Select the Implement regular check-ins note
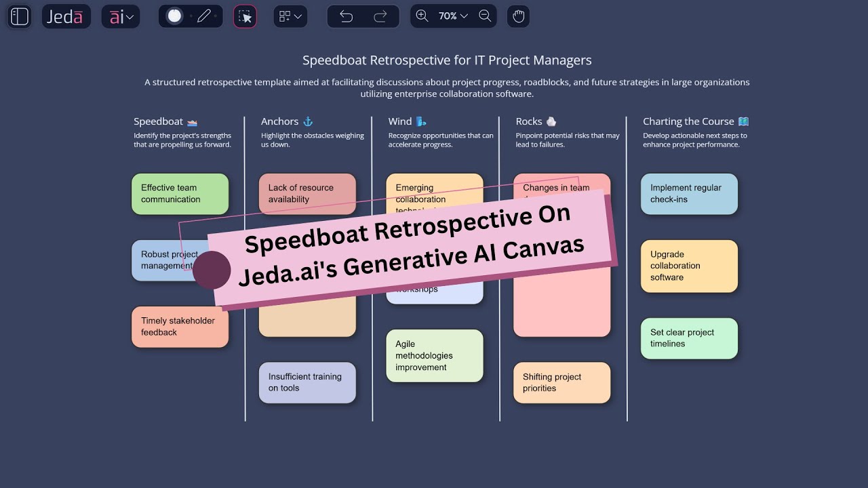The height and width of the screenshot is (488, 868). (x=689, y=194)
